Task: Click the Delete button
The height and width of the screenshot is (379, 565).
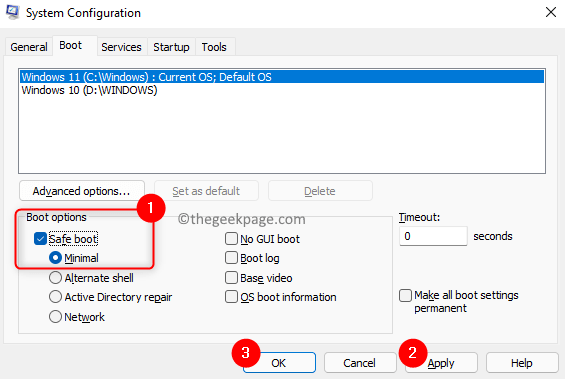Action: (x=320, y=191)
